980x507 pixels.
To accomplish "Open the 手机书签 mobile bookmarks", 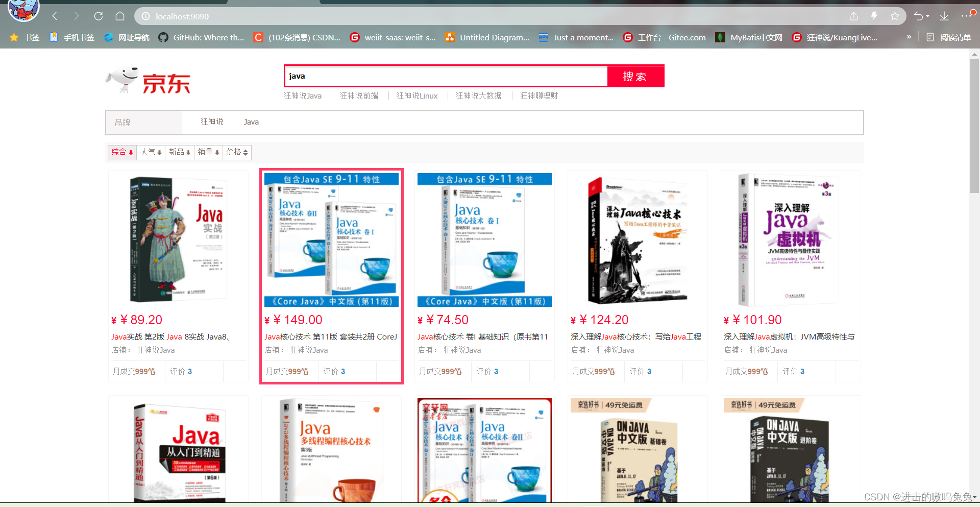I will pos(72,37).
